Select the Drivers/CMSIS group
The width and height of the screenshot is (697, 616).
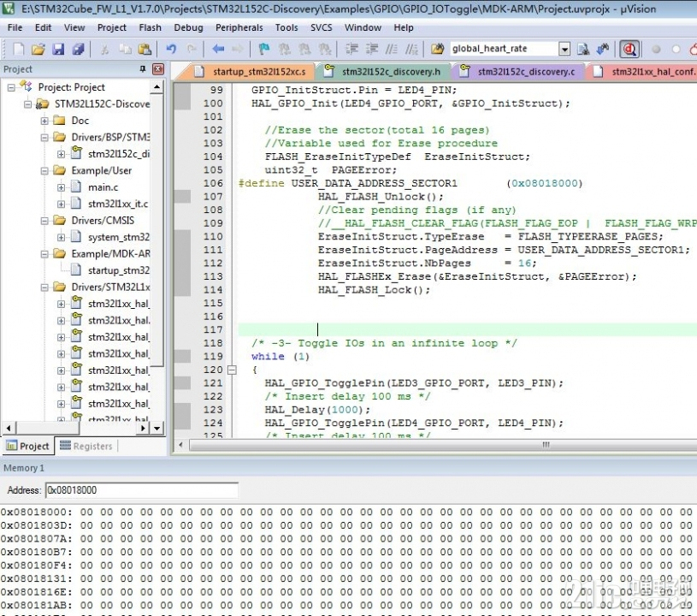pos(103,221)
